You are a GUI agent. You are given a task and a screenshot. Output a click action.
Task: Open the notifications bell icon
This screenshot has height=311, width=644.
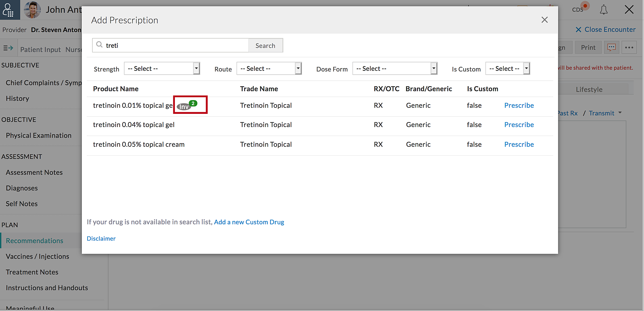603,10
